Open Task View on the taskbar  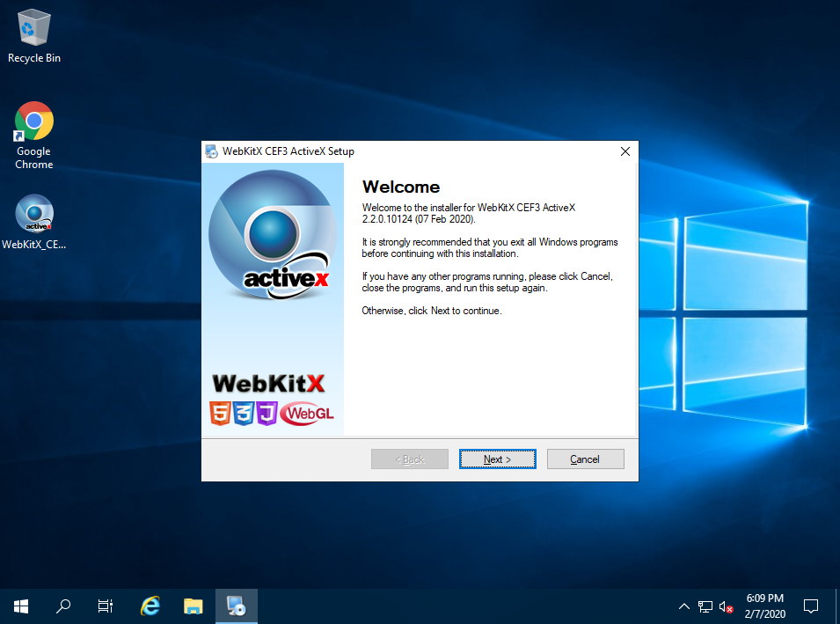point(106,606)
